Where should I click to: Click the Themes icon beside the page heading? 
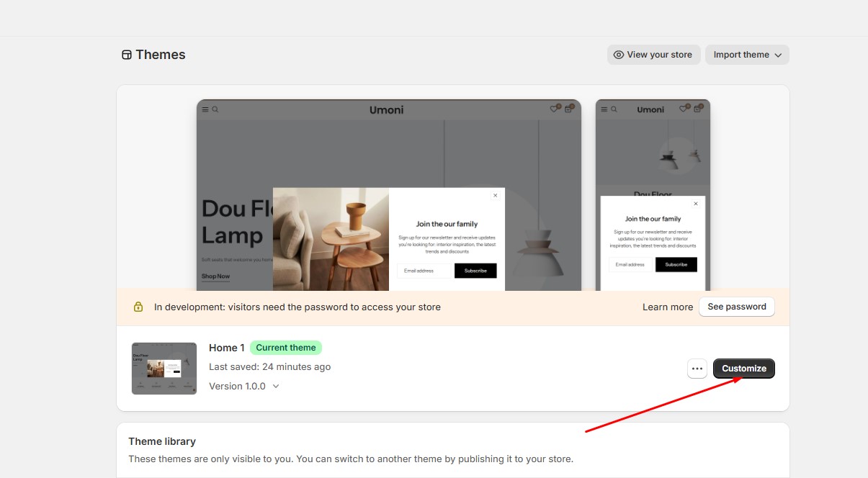pyautogui.click(x=127, y=55)
